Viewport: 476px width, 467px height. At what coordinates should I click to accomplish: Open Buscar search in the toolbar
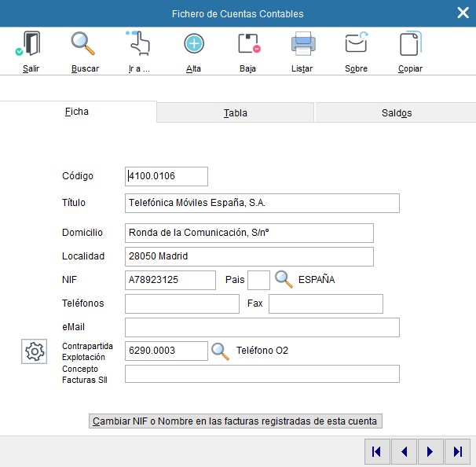click(x=84, y=45)
